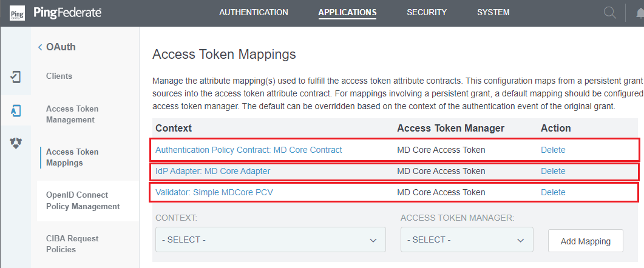This screenshot has width=644, height=268.
Task: Open the search magnifier icon
Action: pos(610,13)
